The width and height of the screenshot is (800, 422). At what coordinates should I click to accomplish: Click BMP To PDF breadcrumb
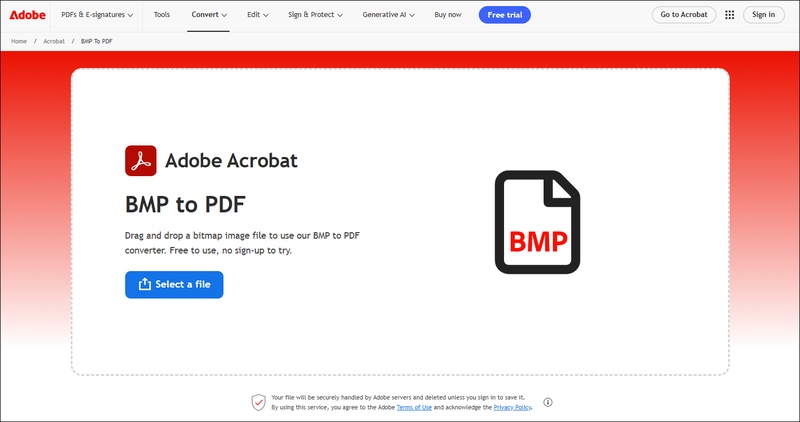click(96, 41)
